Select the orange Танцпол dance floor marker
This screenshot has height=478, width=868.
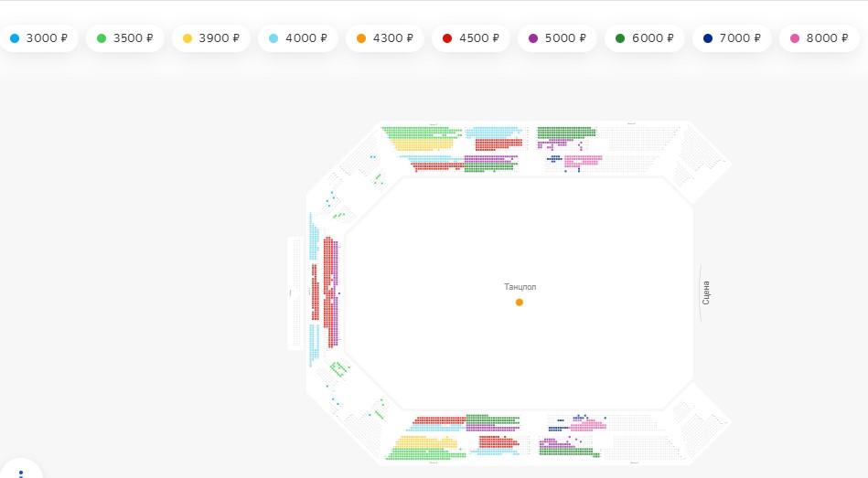click(520, 303)
